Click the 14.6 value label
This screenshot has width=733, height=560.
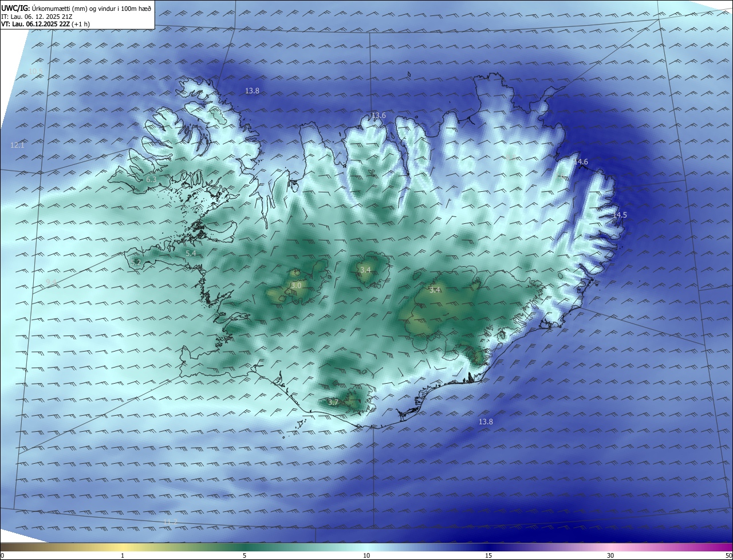[581, 162]
